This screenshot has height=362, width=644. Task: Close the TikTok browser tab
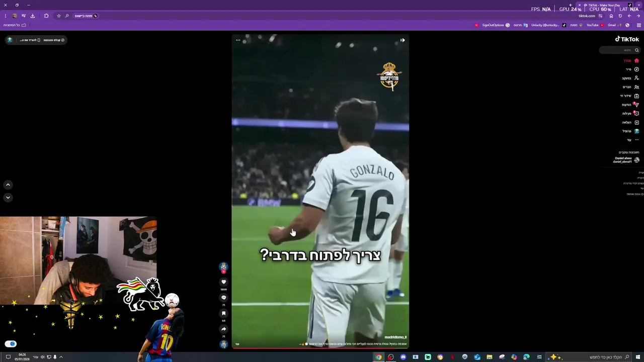tap(579, 5)
